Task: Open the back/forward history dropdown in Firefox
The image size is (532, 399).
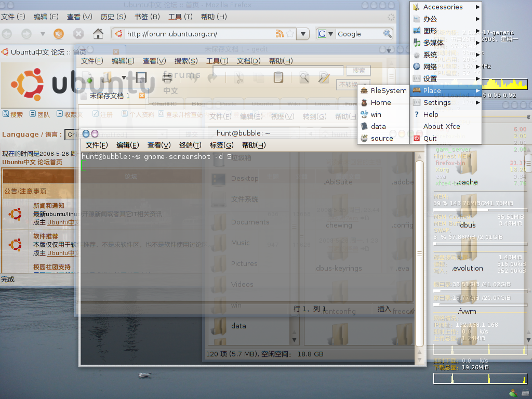Action: (43, 34)
